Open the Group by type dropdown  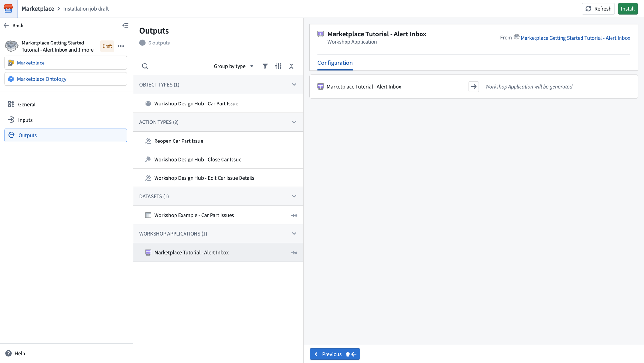234,66
